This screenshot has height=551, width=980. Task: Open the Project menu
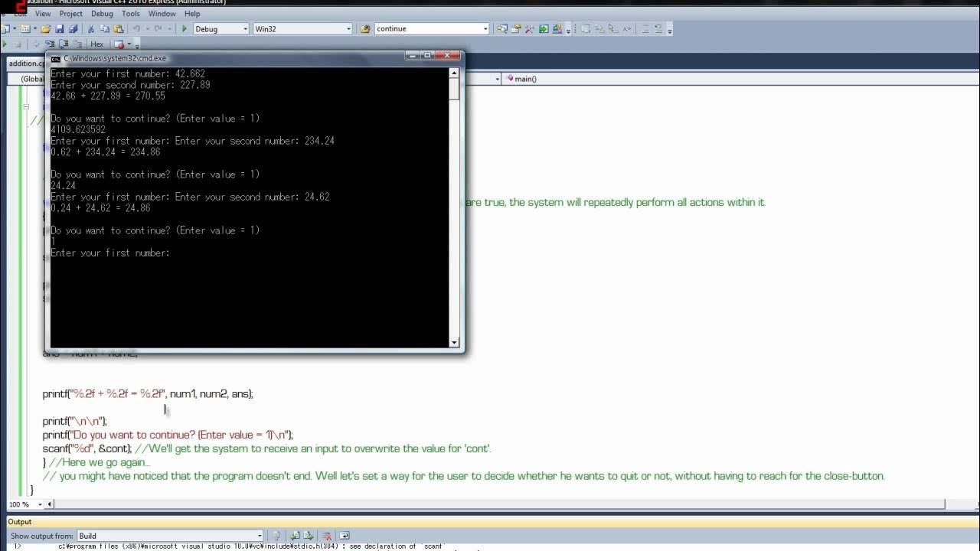pos(70,13)
